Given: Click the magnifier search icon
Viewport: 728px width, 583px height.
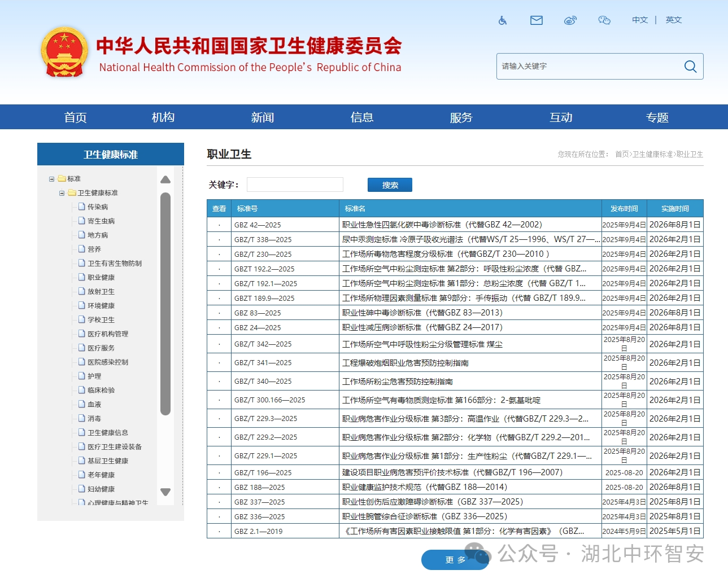Looking at the screenshot, I should (x=690, y=67).
